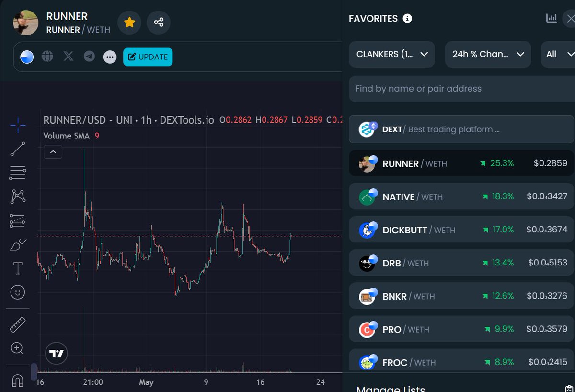Collapse the indicator legend chevron

[x=53, y=152]
